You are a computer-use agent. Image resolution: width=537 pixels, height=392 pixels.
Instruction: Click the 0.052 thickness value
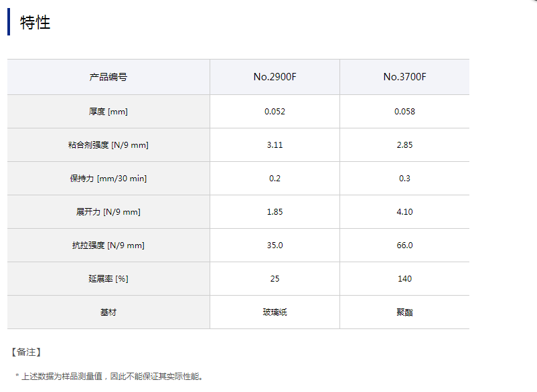click(x=275, y=112)
